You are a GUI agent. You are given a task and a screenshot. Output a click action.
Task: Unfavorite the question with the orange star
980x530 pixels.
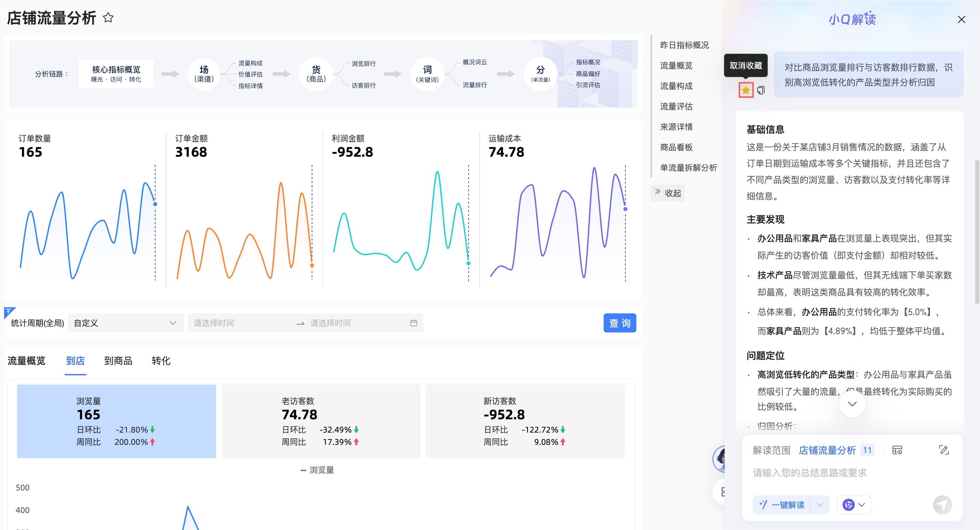pyautogui.click(x=746, y=90)
